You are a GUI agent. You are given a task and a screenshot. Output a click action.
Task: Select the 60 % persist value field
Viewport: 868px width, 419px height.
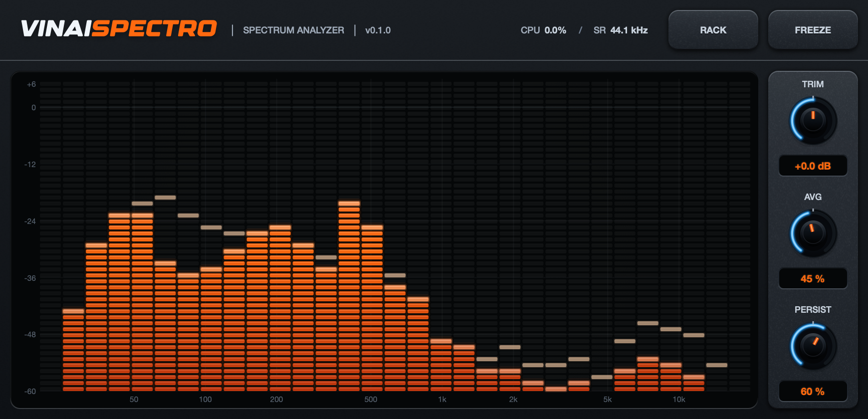coord(813,392)
